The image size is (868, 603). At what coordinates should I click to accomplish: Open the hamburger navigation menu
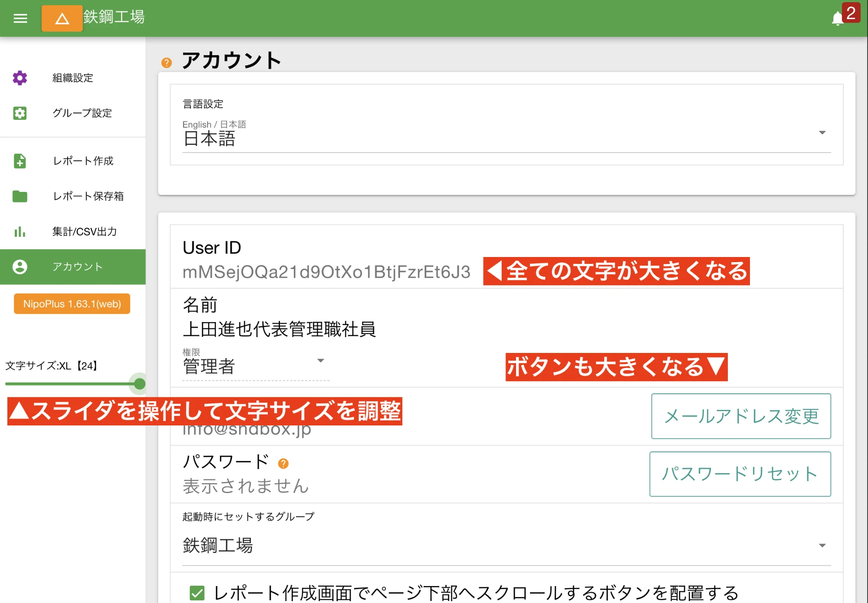[20, 18]
